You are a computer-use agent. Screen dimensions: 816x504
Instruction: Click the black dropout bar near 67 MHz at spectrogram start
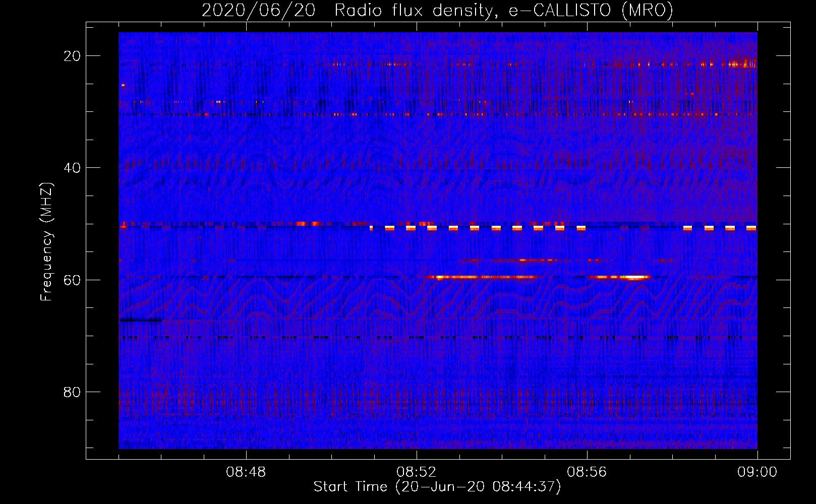click(141, 320)
